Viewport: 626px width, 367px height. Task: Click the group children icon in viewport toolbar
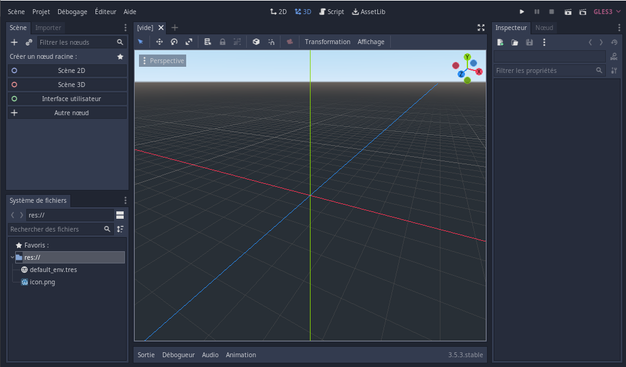click(237, 42)
